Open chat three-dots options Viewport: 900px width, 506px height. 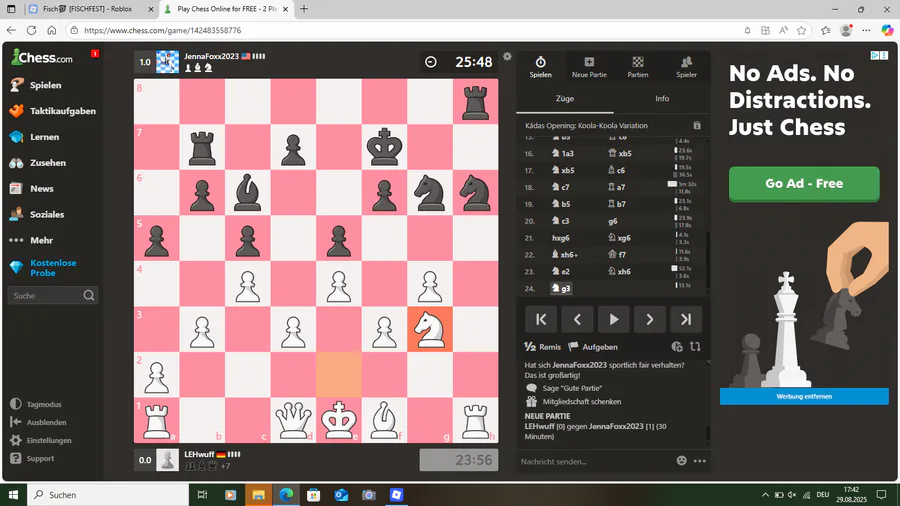coord(700,461)
